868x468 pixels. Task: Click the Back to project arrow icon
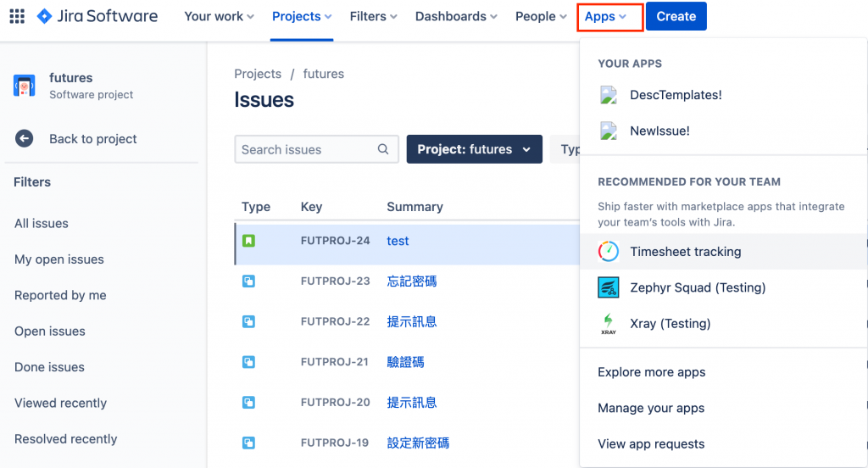[24, 139]
